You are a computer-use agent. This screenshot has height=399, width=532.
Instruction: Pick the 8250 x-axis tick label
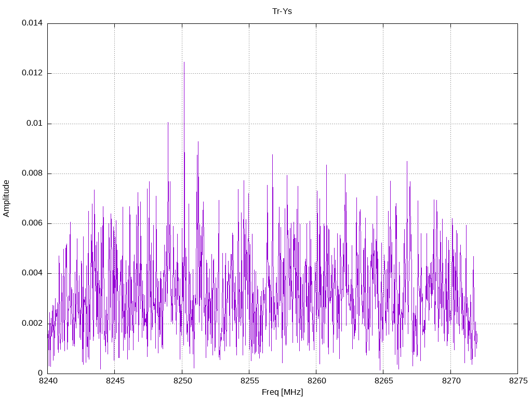[x=182, y=381]
